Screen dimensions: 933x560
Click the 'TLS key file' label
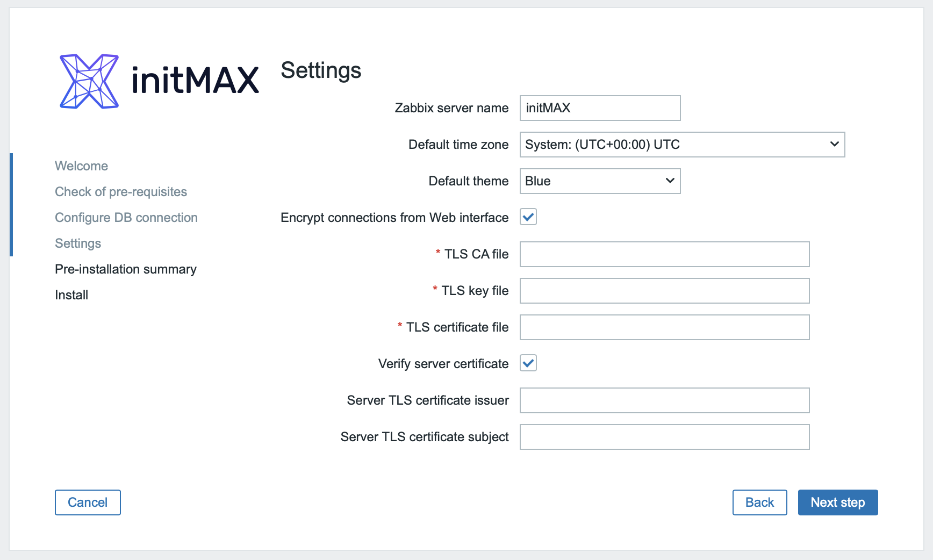[475, 291]
